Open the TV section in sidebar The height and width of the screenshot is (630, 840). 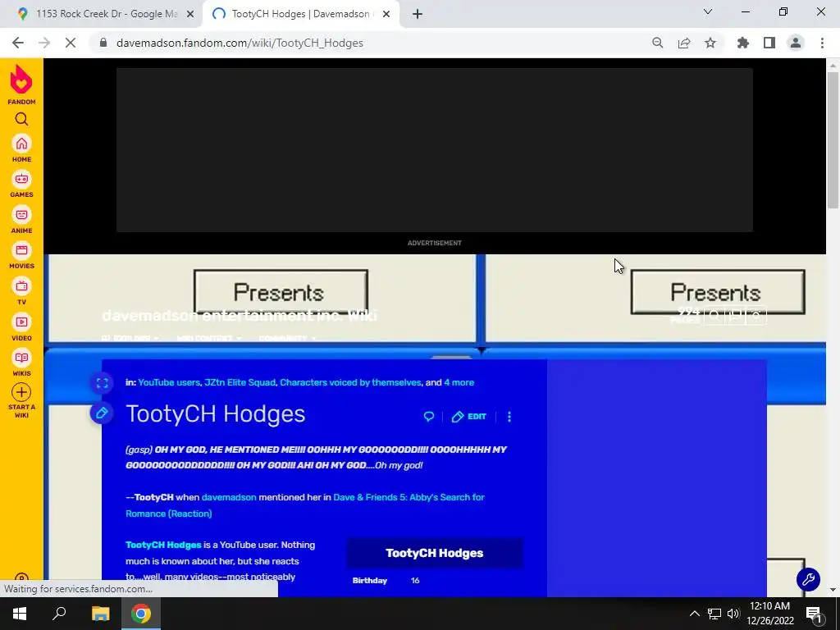[21, 291]
